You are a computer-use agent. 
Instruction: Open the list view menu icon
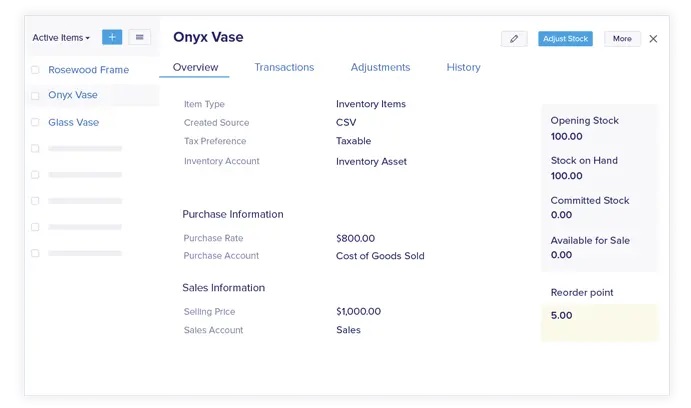pyautogui.click(x=139, y=37)
